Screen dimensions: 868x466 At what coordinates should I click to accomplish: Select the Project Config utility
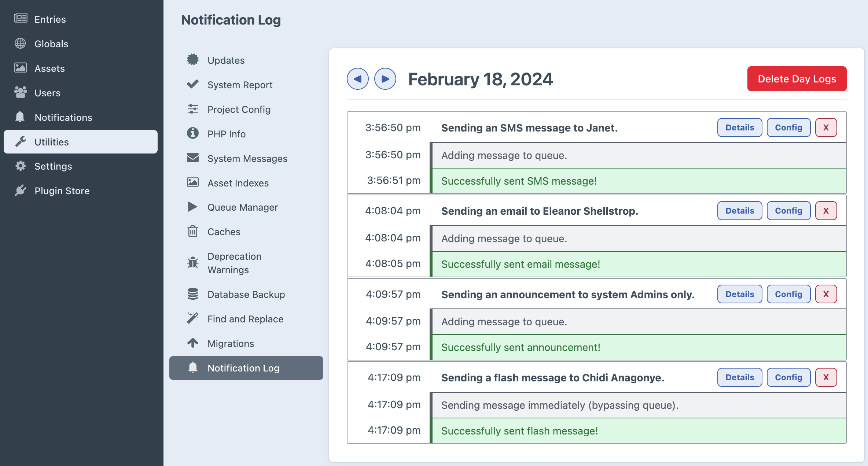[239, 110]
